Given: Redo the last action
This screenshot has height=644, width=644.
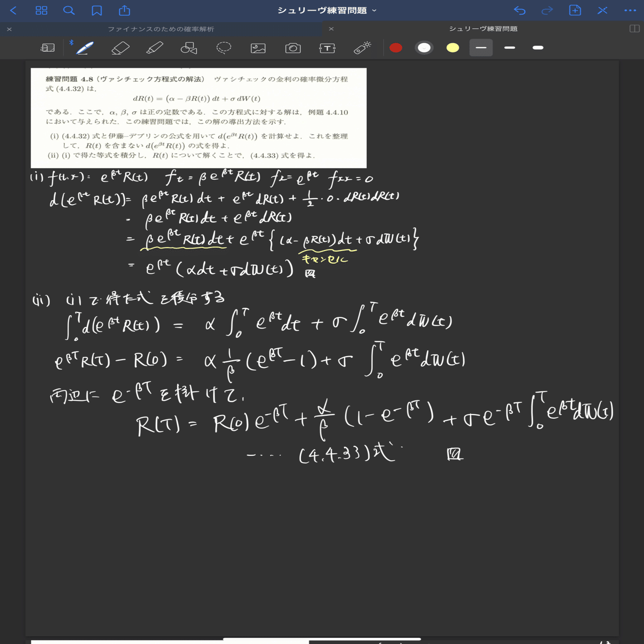Looking at the screenshot, I should pos(547,10).
